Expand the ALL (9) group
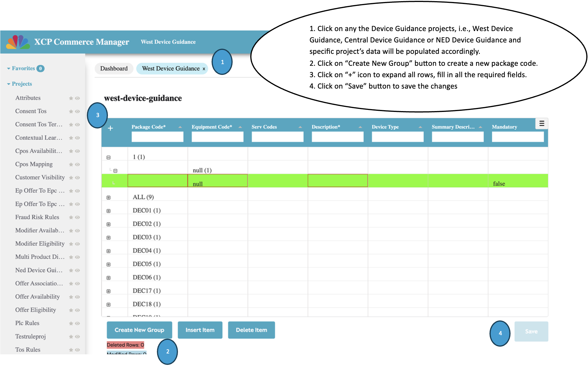Viewport: 588px width, 366px height. (x=108, y=197)
